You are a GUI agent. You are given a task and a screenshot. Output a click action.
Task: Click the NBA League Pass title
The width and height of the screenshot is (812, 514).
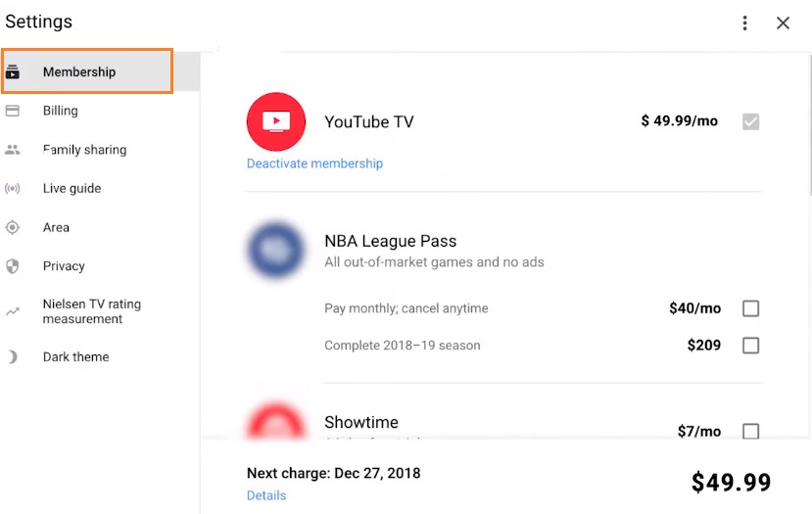point(391,241)
